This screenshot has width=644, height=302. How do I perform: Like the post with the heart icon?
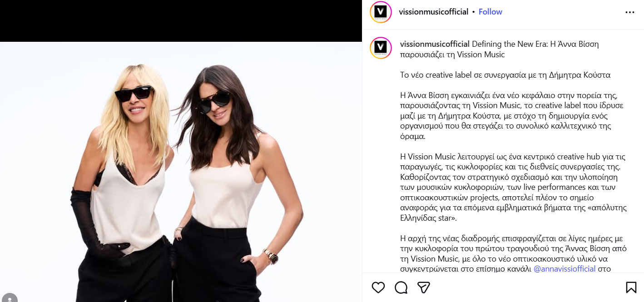click(x=378, y=287)
